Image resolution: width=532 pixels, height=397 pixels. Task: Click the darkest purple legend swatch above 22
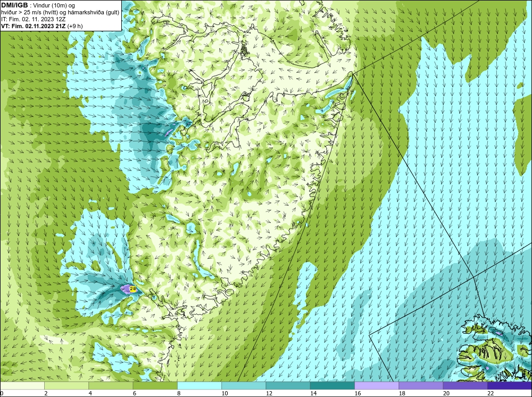[510, 386]
